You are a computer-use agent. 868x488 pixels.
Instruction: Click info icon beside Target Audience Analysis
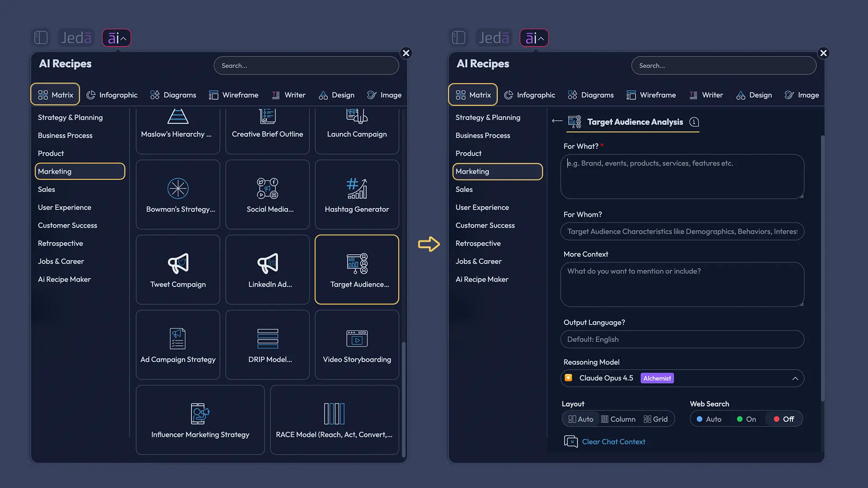(x=694, y=122)
